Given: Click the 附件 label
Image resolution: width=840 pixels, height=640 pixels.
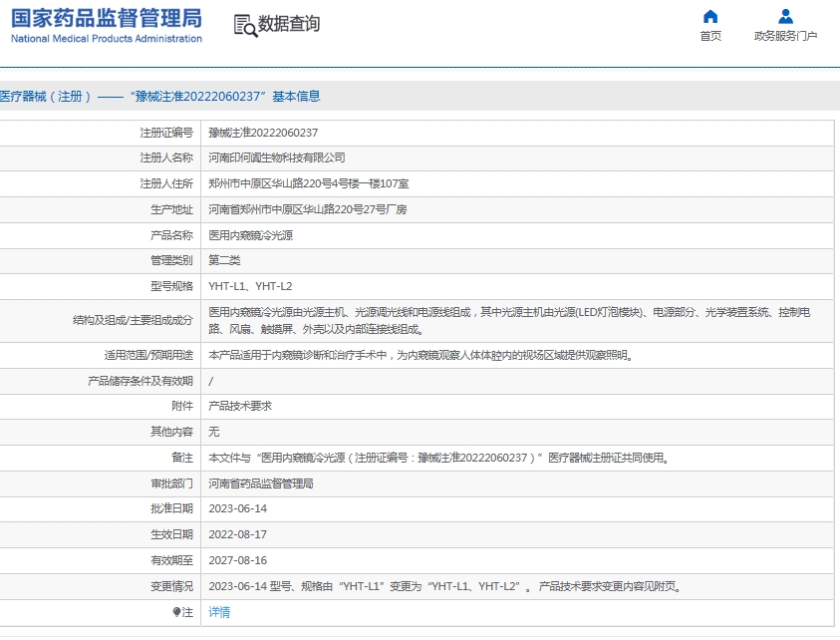Looking at the screenshot, I should click(182, 407).
